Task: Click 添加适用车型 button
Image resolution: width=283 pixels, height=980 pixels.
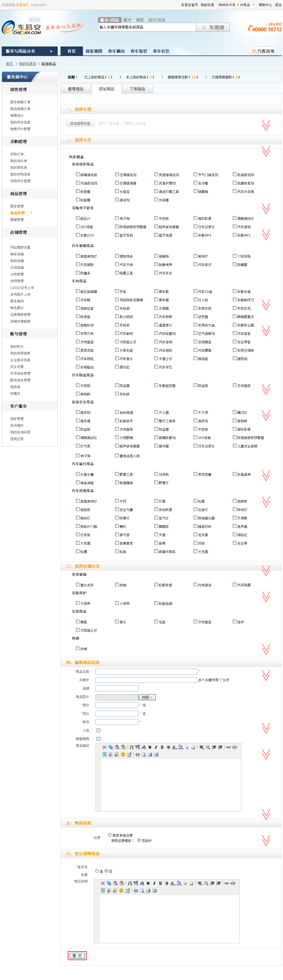Action: tap(80, 123)
